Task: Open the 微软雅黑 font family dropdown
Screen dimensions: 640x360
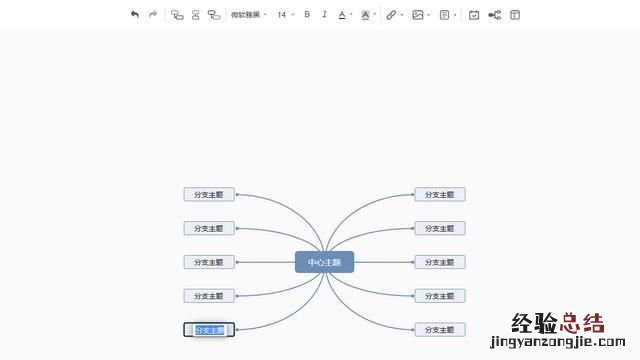Action: pyautogui.click(x=249, y=15)
